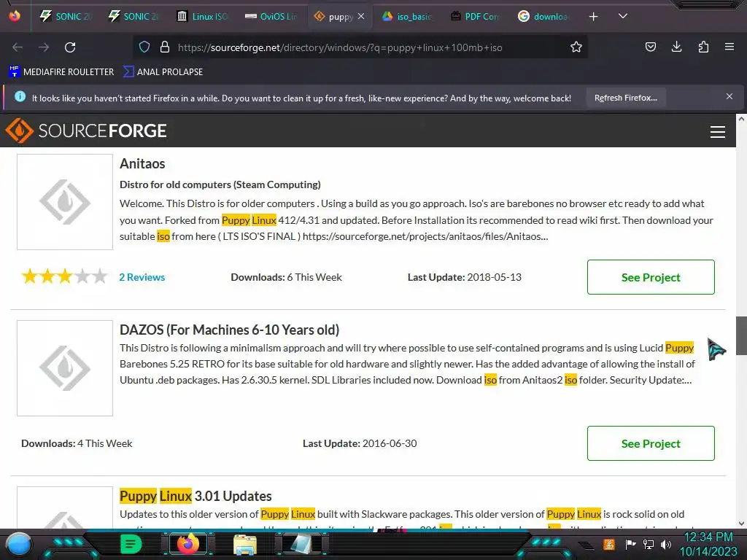Screen dimensions: 747x560
Task: Go forward to the next page
Action: click(x=44, y=47)
